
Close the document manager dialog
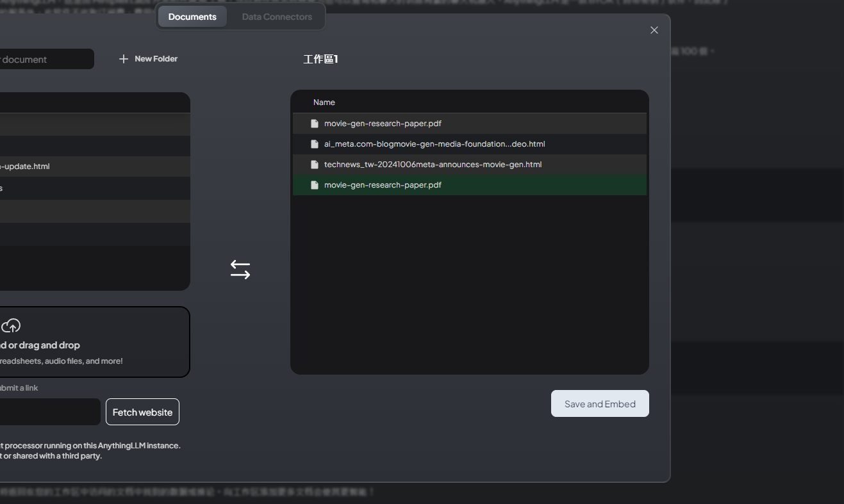point(654,30)
